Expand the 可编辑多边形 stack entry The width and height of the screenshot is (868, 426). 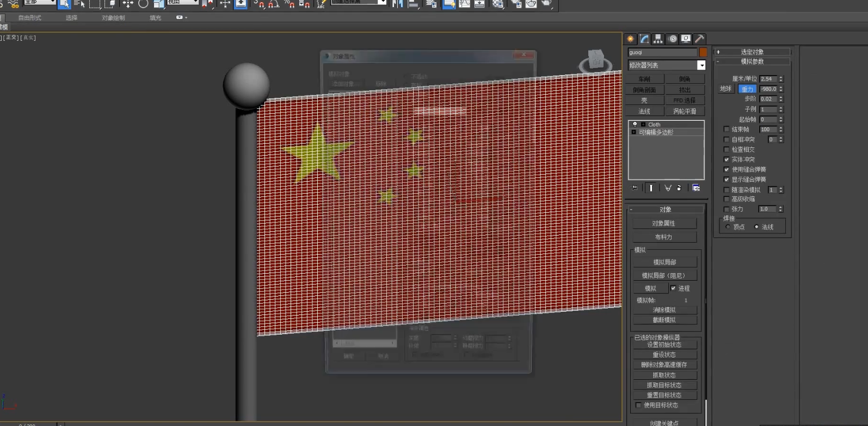pyautogui.click(x=634, y=132)
